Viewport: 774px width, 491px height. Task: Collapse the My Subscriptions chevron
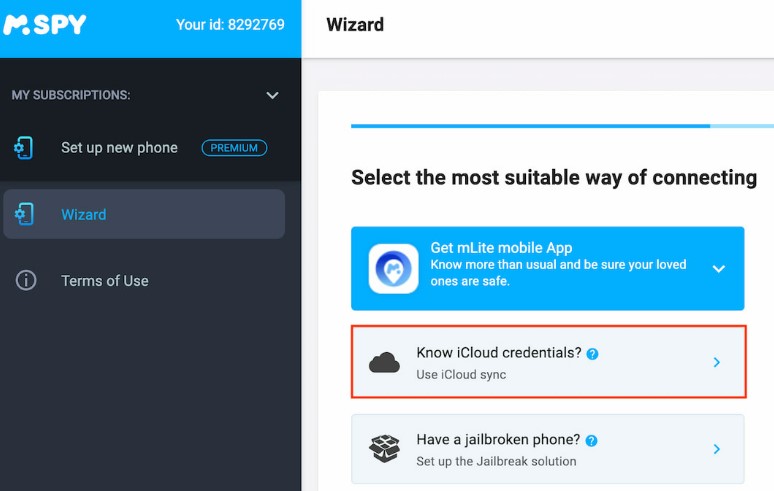click(x=272, y=95)
